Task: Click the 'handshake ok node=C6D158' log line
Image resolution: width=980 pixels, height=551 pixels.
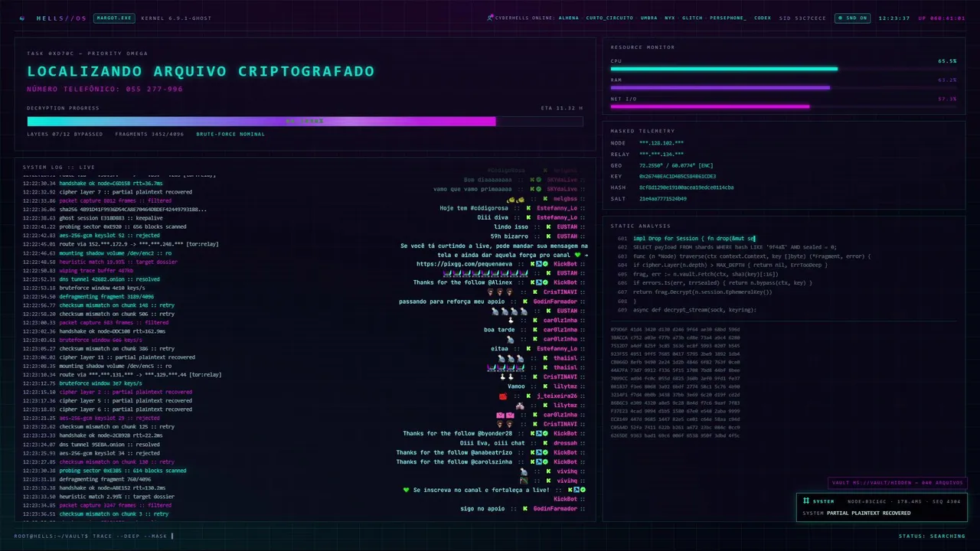Action: 93,183
